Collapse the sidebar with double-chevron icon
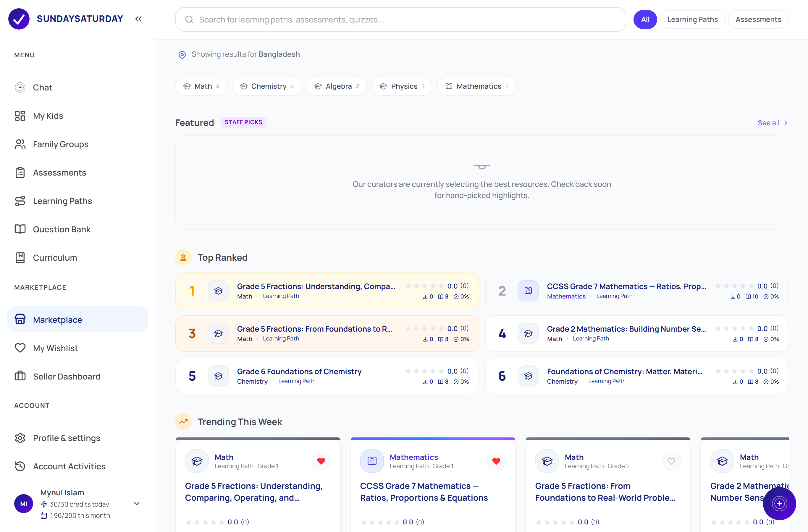Image resolution: width=808 pixels, height=532 pixels. tap(138, 19)
